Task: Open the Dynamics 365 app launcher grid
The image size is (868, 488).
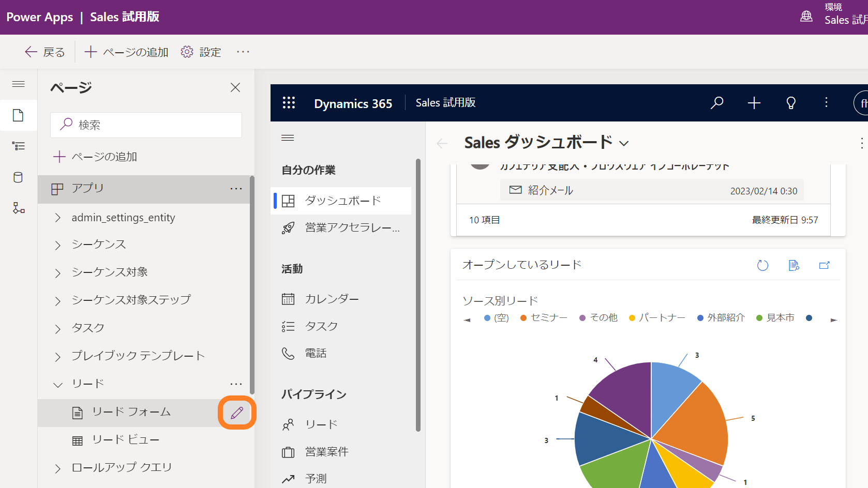Action: (289, 103)
